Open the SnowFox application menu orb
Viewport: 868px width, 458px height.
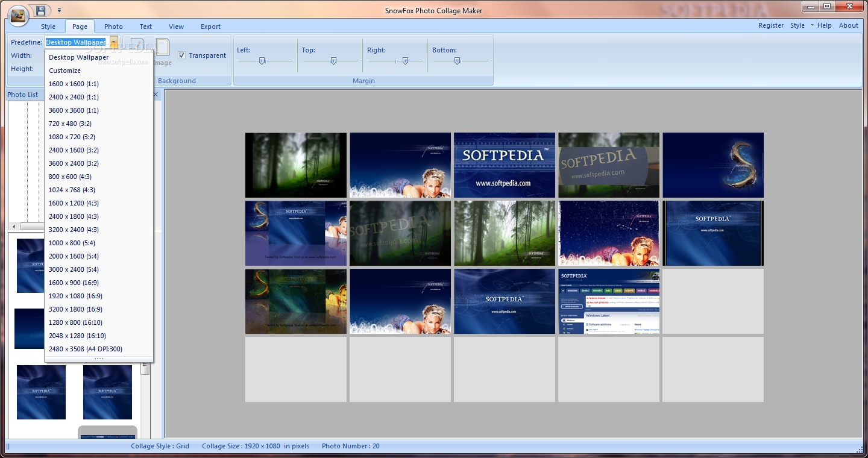pos(19,15)
